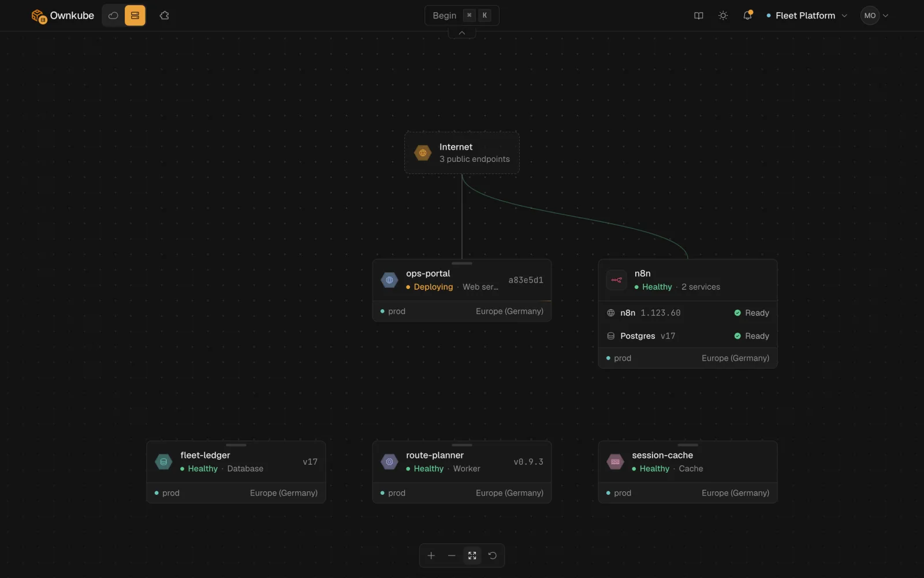Reset the canvas layout
This screenshot has width=924, height=578.
pos(493,555)
